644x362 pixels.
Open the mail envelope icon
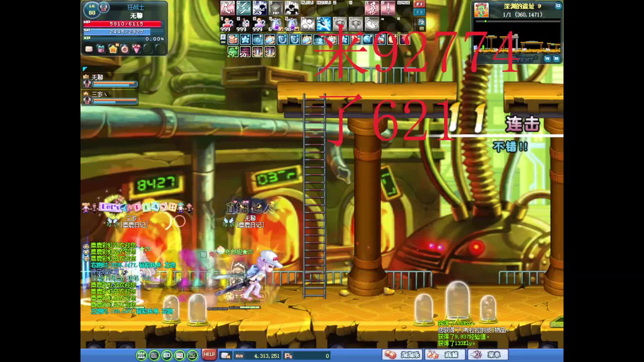click(89, 49)
